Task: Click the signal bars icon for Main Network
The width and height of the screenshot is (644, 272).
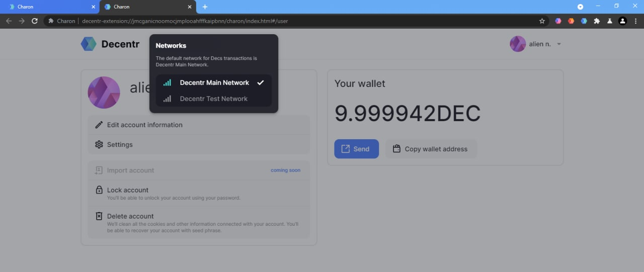Action: tap(167, 82)
